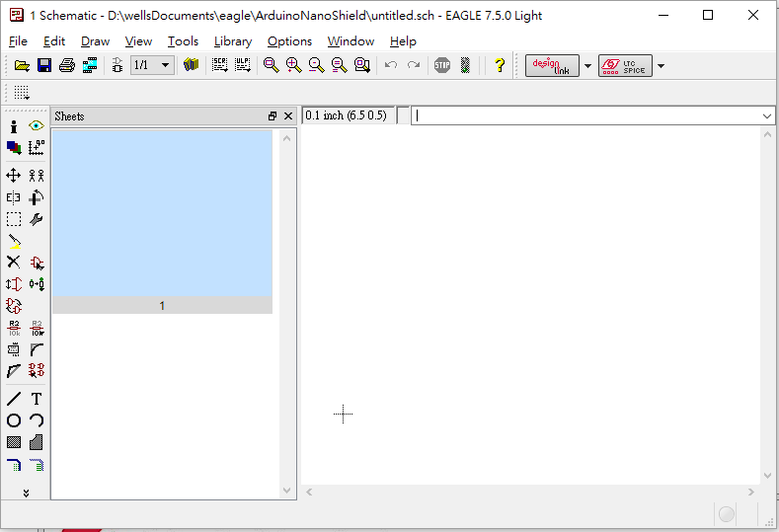Open the library manager books icon

(192, 65)
